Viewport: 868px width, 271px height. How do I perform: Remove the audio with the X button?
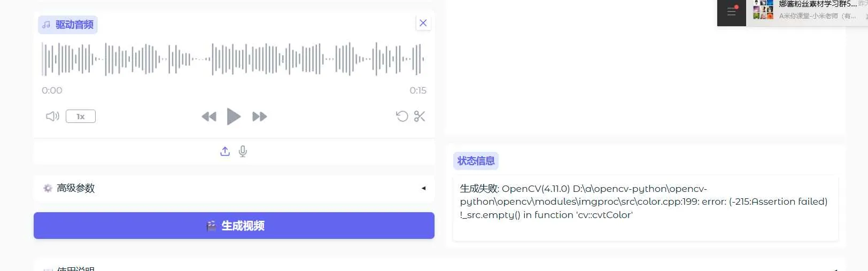[423, 23]
